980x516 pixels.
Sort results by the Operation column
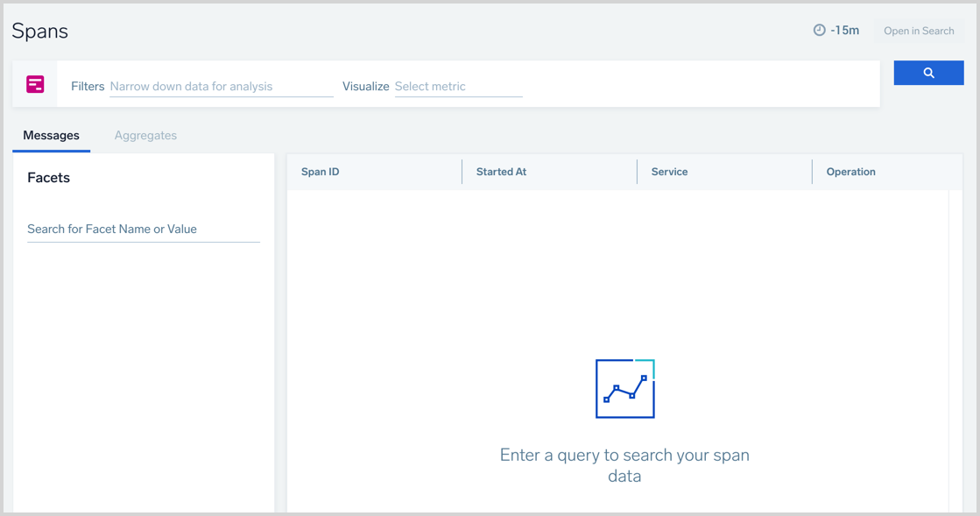(x=850, y=171)
